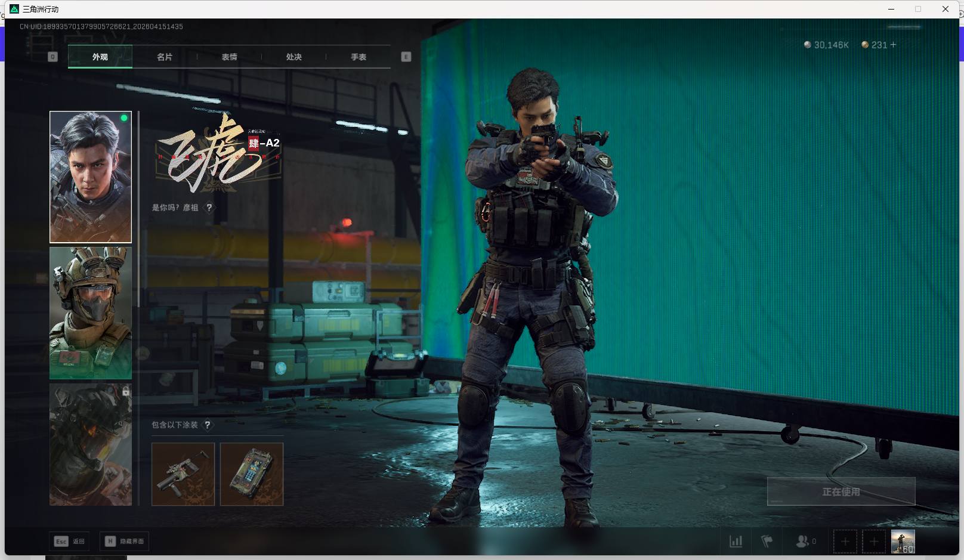Go to the 手表 tab

[x=359, y=57]
